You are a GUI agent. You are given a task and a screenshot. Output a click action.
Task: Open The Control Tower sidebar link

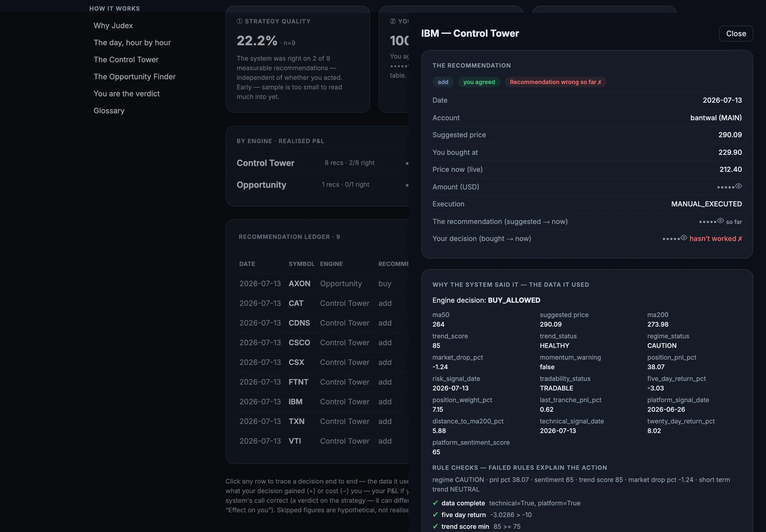click(126, 60)
